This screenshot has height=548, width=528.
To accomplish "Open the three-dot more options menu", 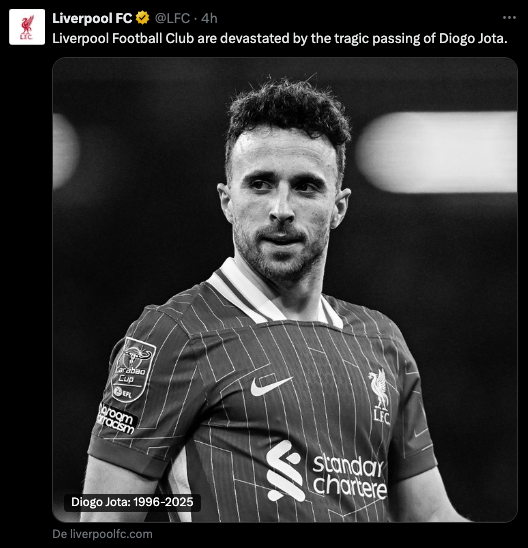I will point(509,17).
